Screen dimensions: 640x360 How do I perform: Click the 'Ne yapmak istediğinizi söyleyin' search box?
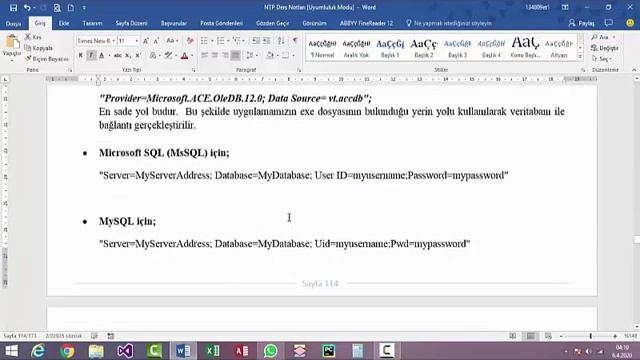449,24
